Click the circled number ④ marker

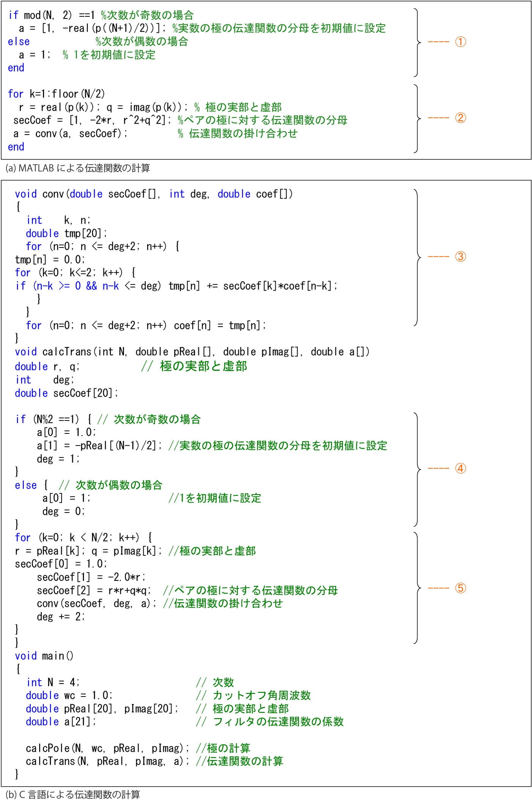(461, 468)
